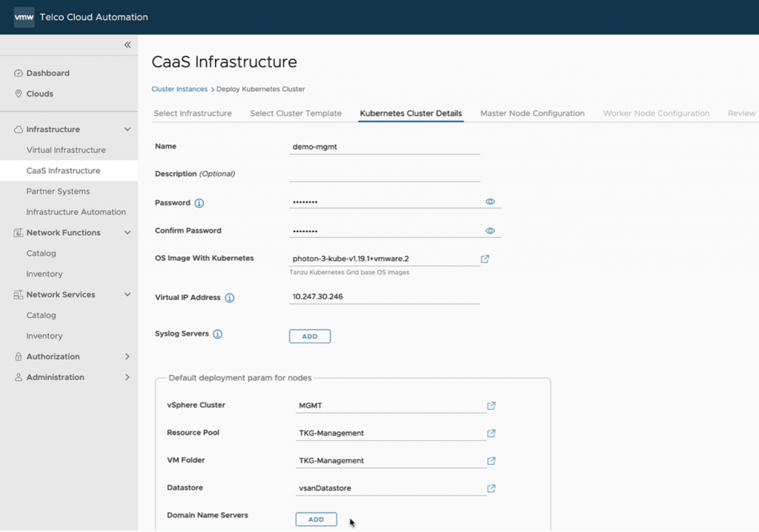This screenshot has height=532, width=759.
Task: Open the Resource Pool picker icon
Action: pos(491,433)
